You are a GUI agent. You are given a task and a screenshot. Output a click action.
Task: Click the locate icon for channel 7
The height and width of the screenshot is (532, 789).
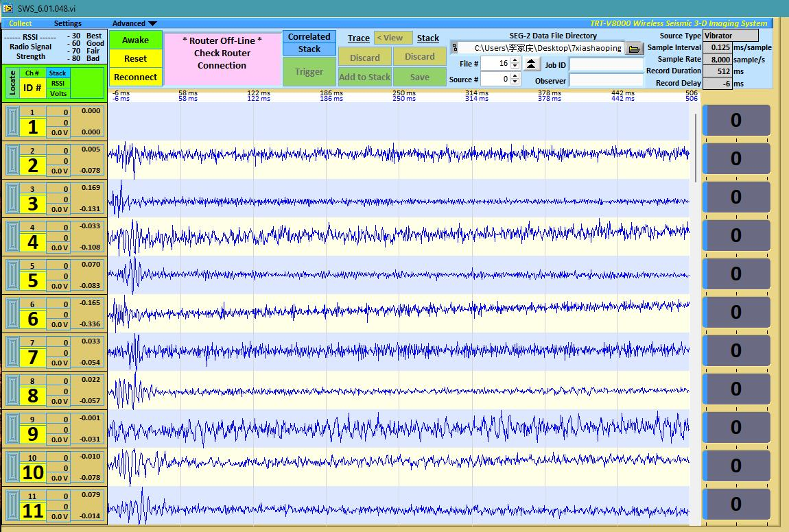[x=13, y=352]
